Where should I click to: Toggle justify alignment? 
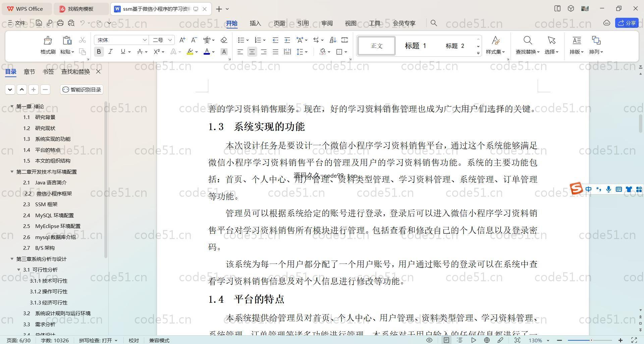tap(275, 52)
